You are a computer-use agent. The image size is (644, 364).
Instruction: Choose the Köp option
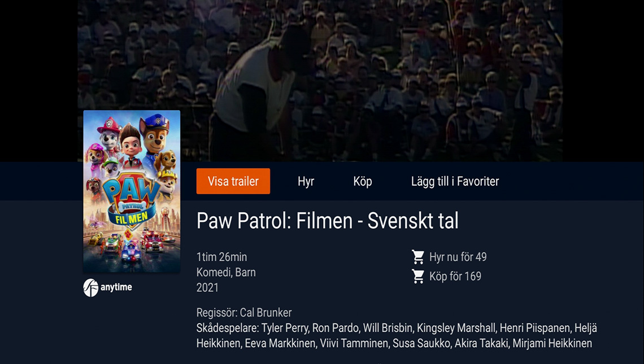tap(363, 181)
